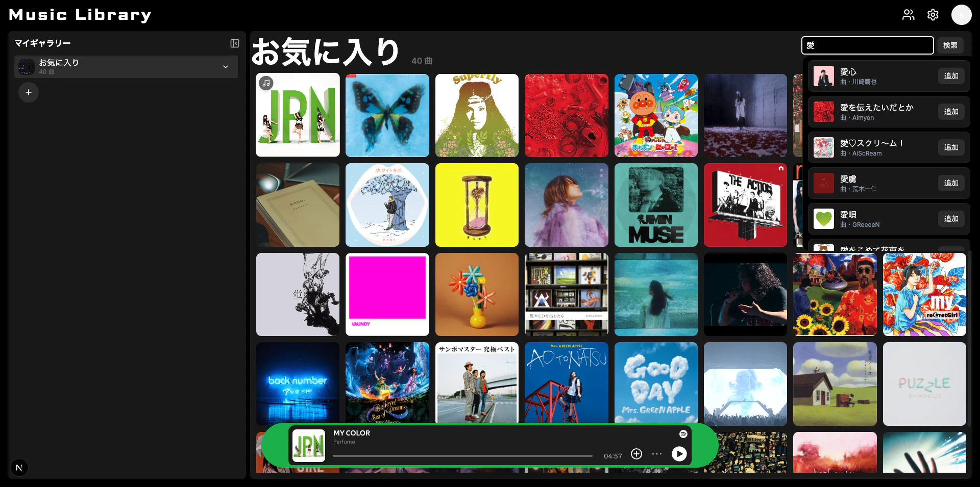This screenshot has height=487, width=980.
Task: Click the JPN cover thumbnail in player
Action: (308, 445)
